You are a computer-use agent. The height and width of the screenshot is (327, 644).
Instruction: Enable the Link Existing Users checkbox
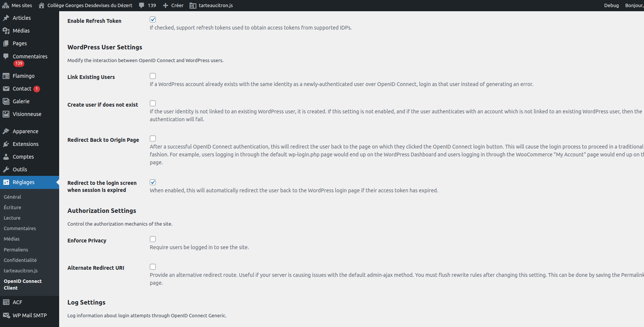click(x=153, y=76)
